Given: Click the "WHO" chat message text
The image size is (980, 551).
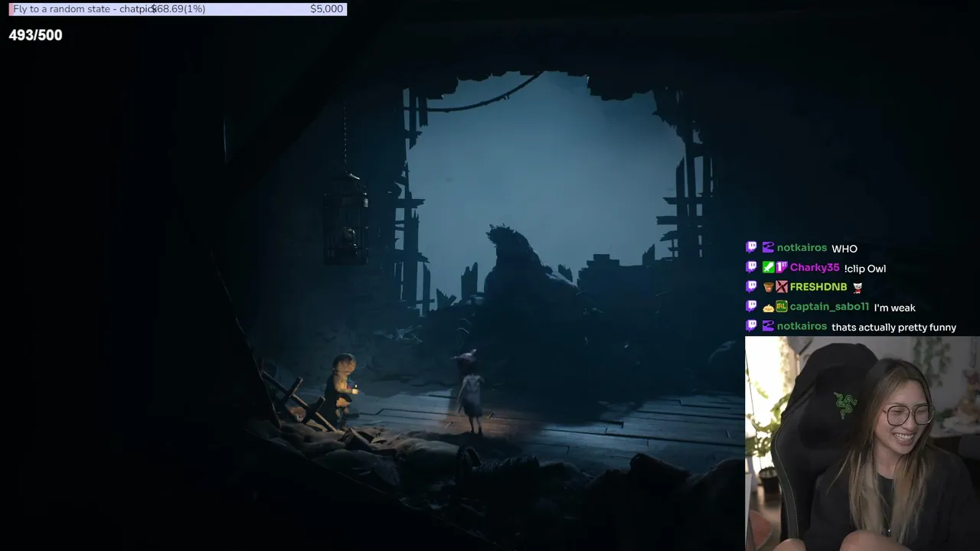Looking at the screenshot, I should click(x=844, y=249).
